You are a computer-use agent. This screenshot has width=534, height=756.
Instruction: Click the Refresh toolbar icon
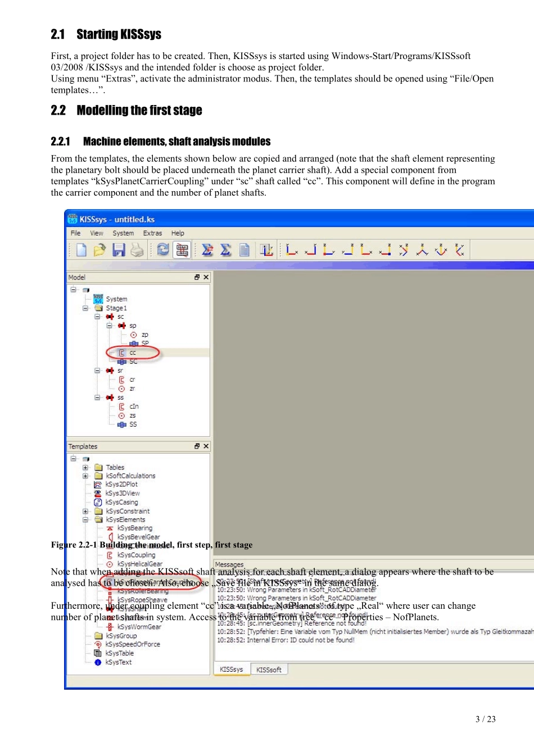[163, 250]
